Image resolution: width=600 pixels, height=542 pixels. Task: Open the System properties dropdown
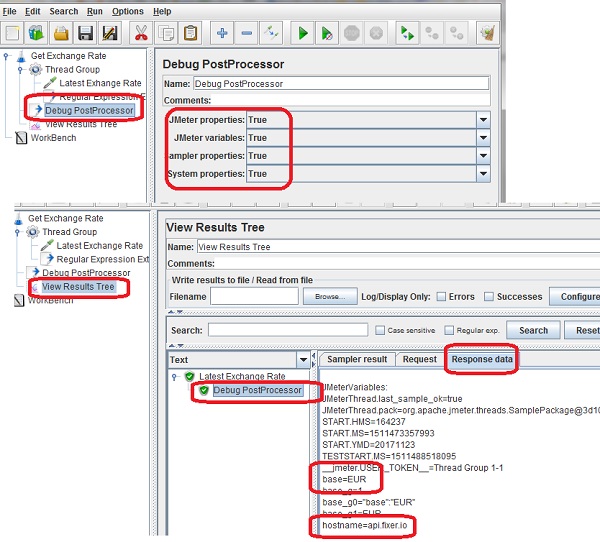click(x=483, y=174)
